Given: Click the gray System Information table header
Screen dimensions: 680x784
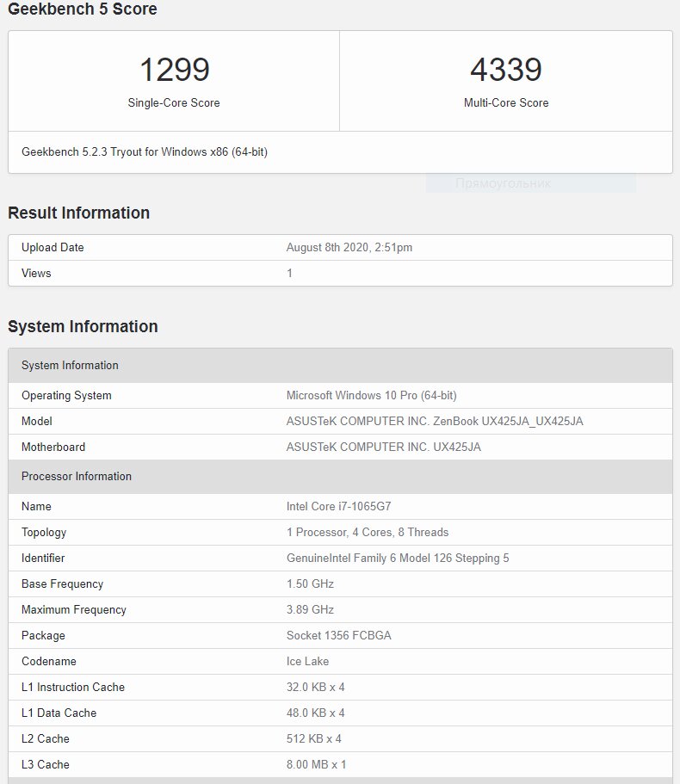Looking at the screenshot, I should point(340,366).
